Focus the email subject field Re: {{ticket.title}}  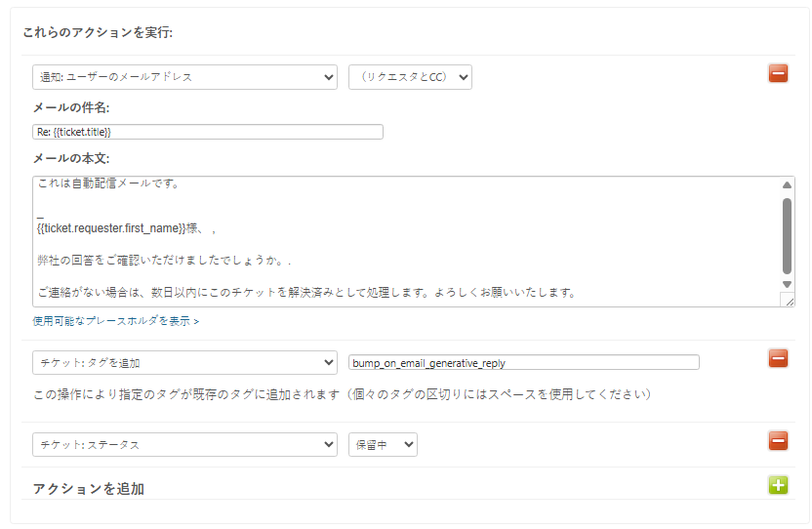207,132
